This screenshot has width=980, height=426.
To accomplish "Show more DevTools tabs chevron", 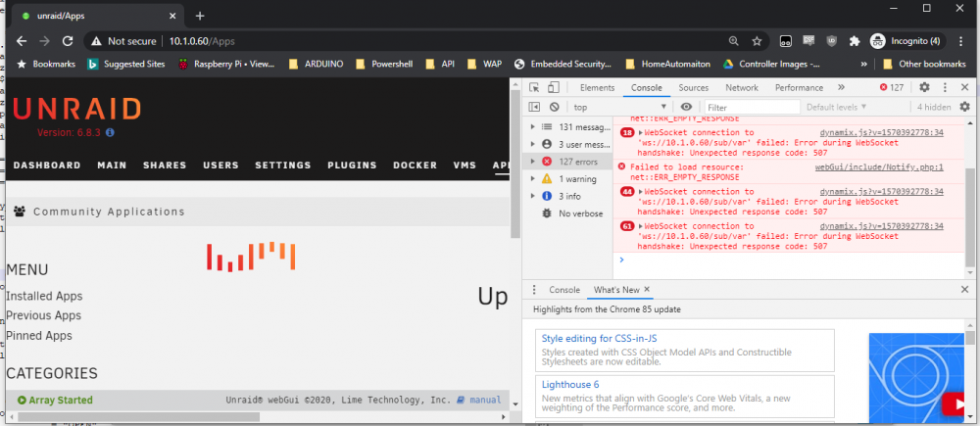I will pos(841,87).
